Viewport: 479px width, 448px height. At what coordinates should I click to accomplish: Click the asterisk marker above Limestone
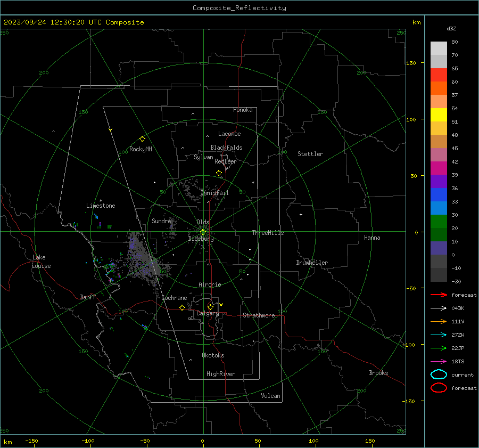101,201
